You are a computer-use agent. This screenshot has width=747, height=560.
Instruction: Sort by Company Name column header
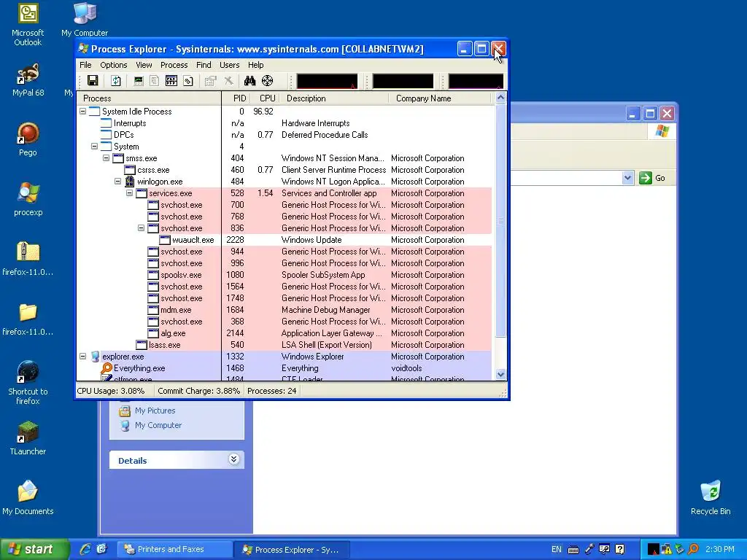[x=440, y=98]
